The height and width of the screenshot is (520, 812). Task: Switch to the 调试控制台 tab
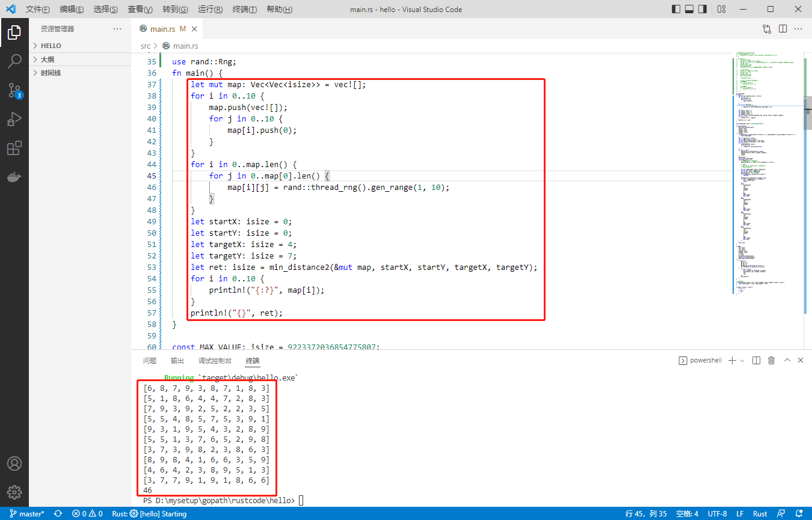215,361
